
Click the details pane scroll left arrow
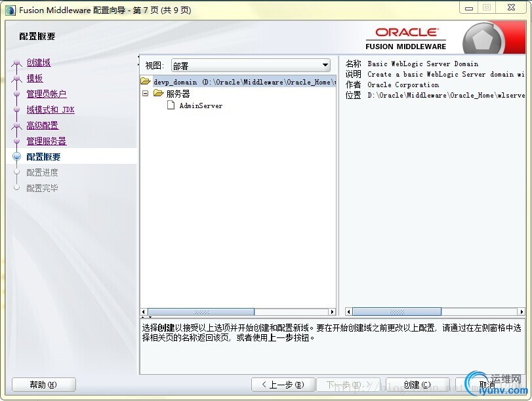point(348,311)
